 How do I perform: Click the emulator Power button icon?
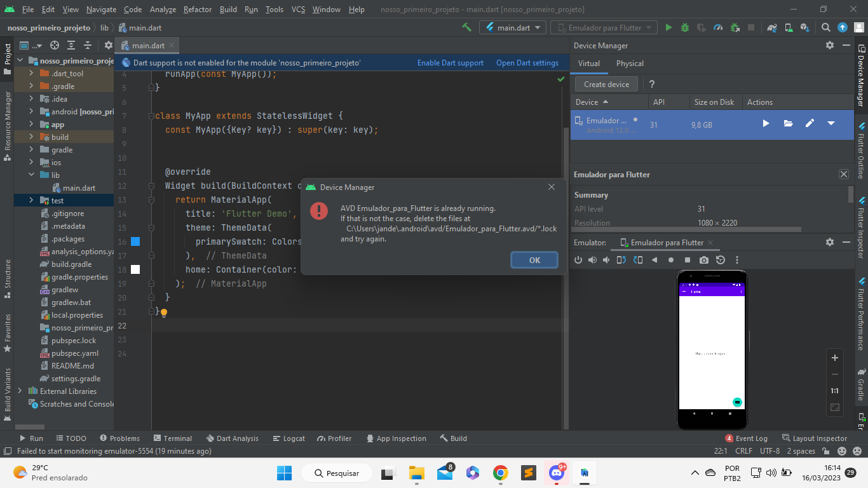pyautogui.click(x=578, y=260)
